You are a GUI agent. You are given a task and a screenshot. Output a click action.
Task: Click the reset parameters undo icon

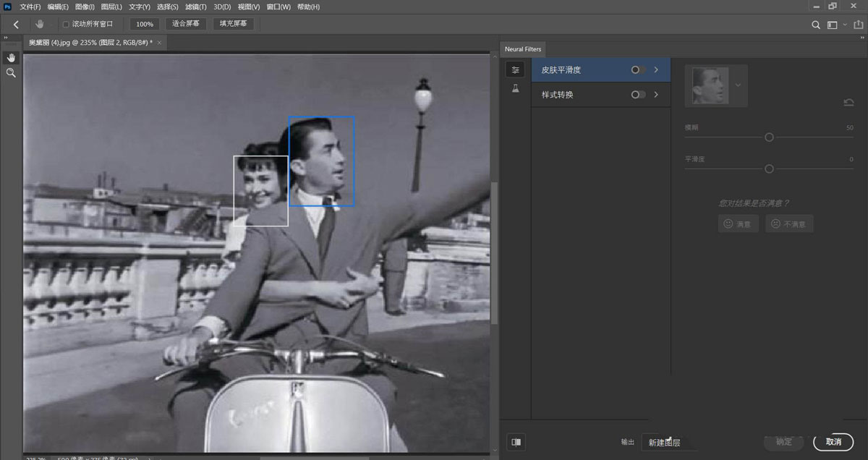[x=848, y=103]
